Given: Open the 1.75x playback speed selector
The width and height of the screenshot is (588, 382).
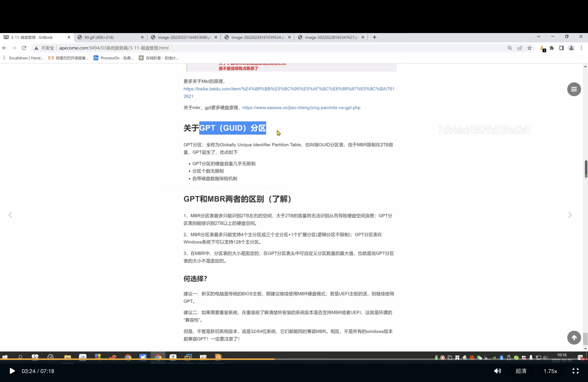Looking at the screenshot, I should pos(550,371).
